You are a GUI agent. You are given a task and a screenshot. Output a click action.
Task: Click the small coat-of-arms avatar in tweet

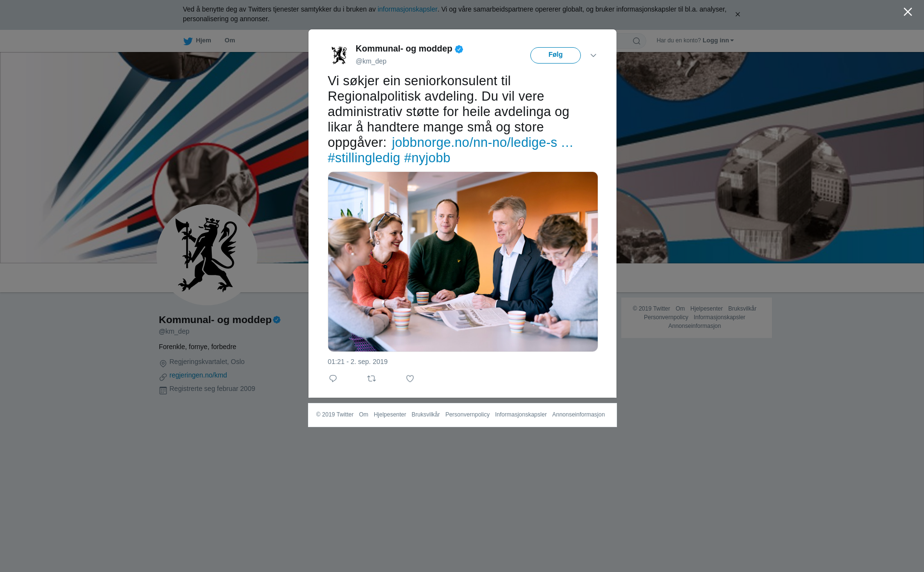point(339,55)
